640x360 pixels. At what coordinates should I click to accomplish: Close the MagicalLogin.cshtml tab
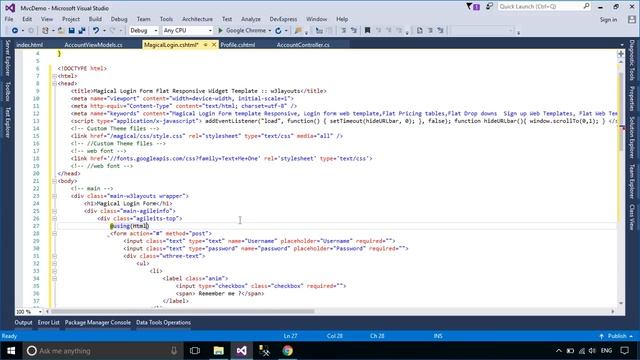[214, 45]
